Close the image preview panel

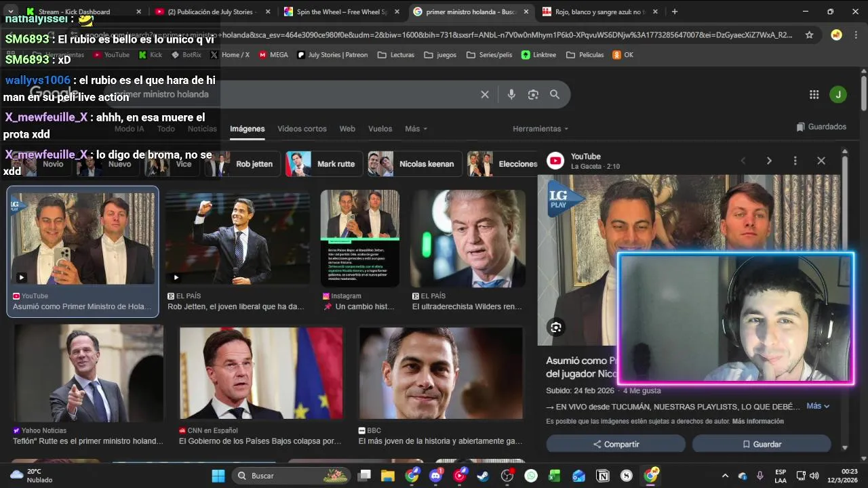point(821,161)
